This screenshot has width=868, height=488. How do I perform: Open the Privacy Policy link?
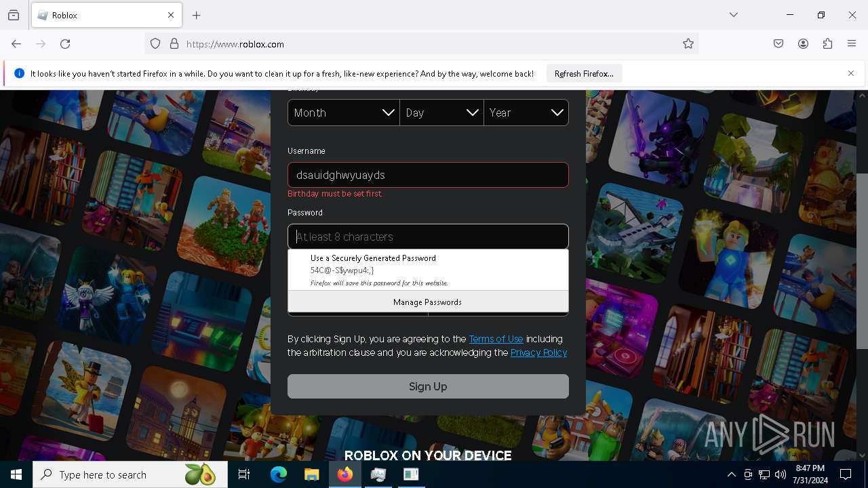(538, 352)
